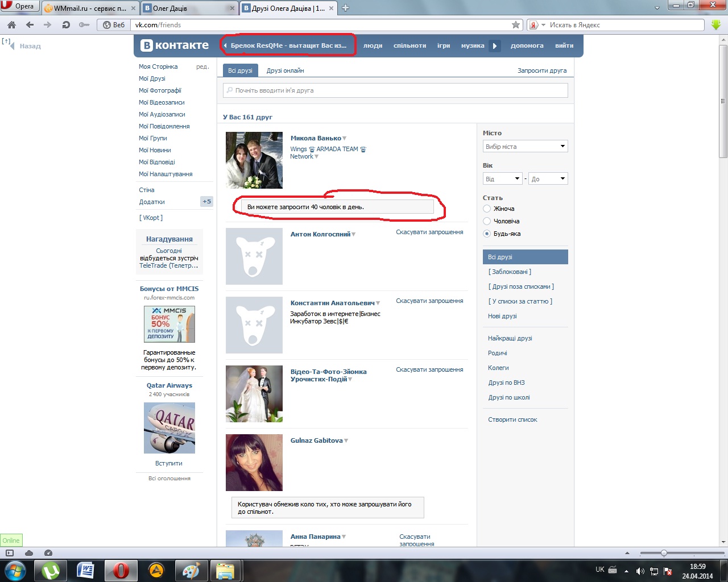
Task: Reload the page with the refresh icon
Action: (66, 25)
